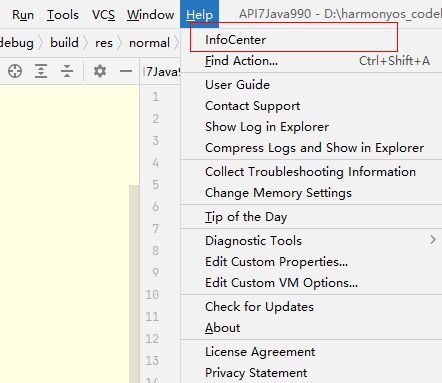Screen dimensions: 442x383
Task: Open Change Memory Settings
Action: point(311,193)
